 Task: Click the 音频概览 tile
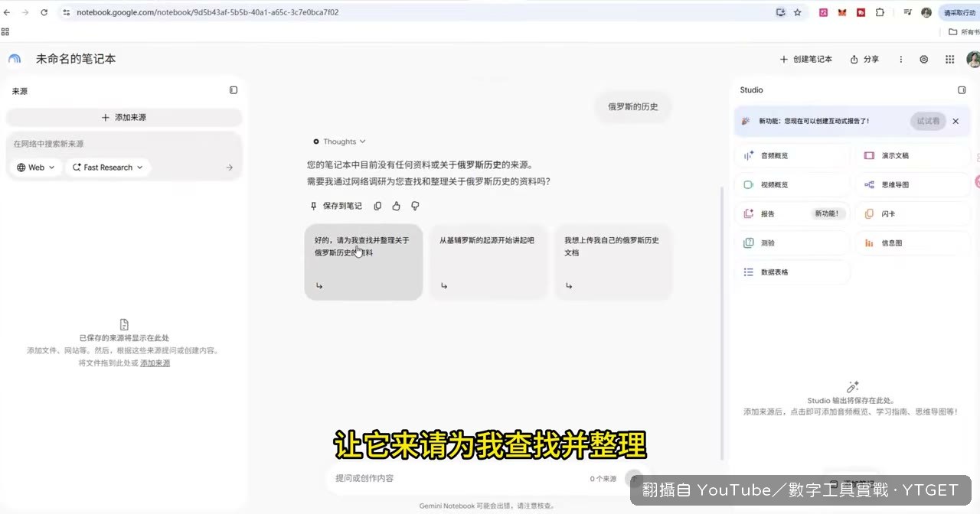coord(792,155)
